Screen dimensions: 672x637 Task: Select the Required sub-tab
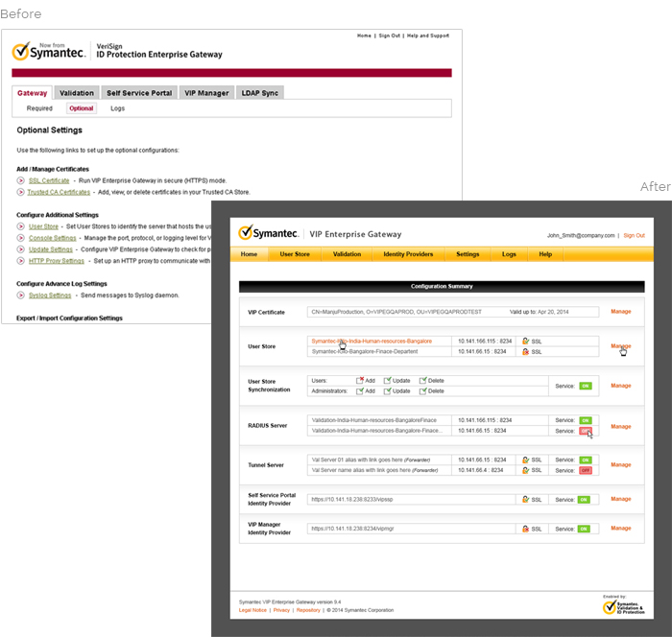coord(39,108)
